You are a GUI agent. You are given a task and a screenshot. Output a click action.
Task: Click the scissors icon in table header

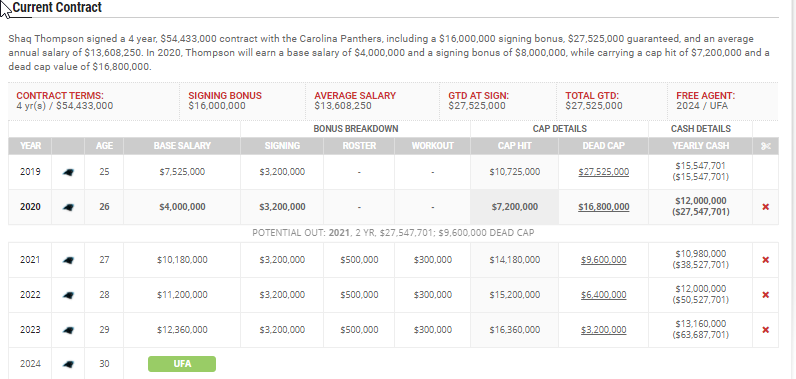[x=766, y=146]
